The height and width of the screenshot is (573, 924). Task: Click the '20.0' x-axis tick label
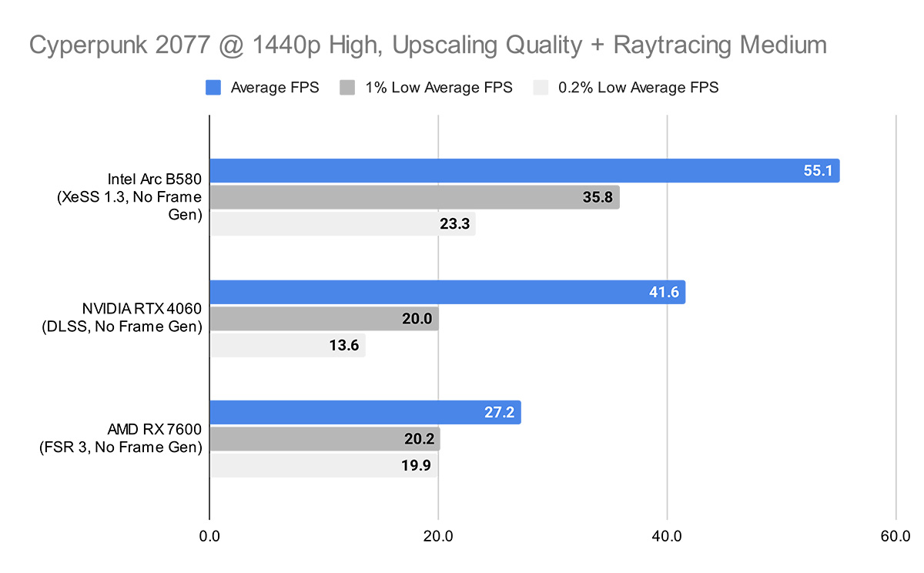[438, 535]
